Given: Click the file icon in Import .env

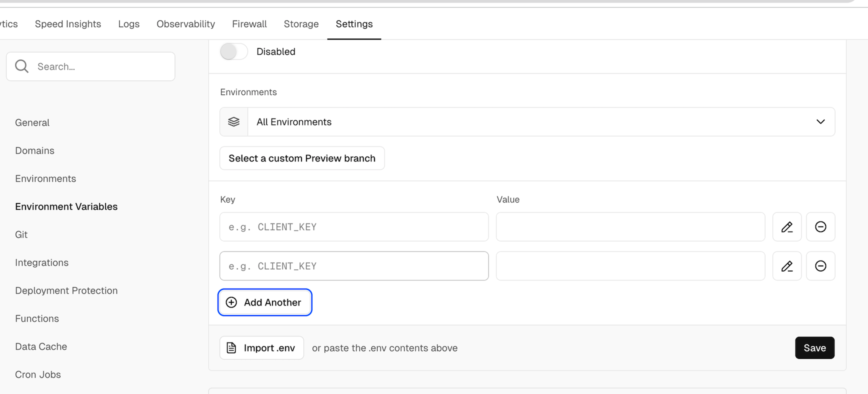Looking at the screenshot, I should [x=231, y=348].
